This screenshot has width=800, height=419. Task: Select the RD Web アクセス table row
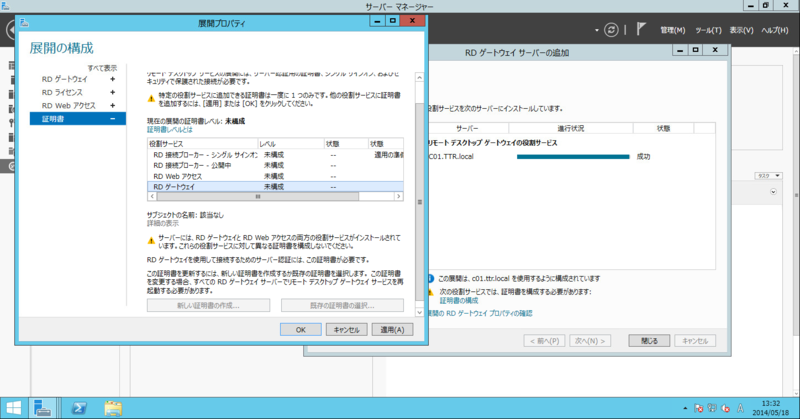click(x=276, y=176)
